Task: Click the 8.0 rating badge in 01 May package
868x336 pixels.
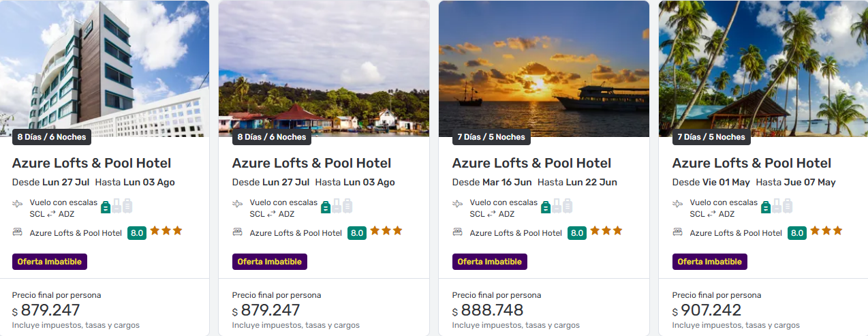Action: [x=796, y=233]
